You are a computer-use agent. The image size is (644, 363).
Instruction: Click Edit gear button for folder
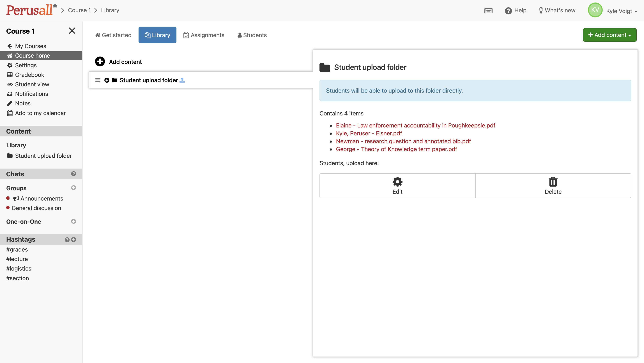pos(397,186)
